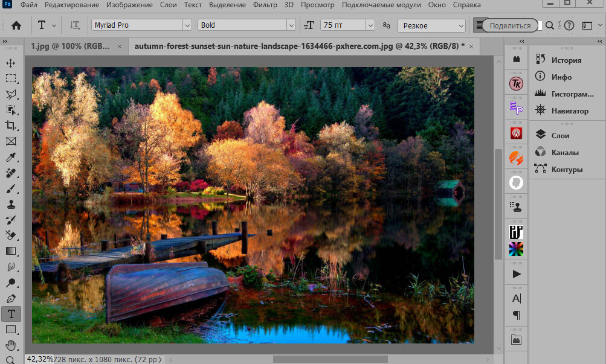The image size is (606, 364).
Task: Select the Gradient tool
Action: (11, 251)
